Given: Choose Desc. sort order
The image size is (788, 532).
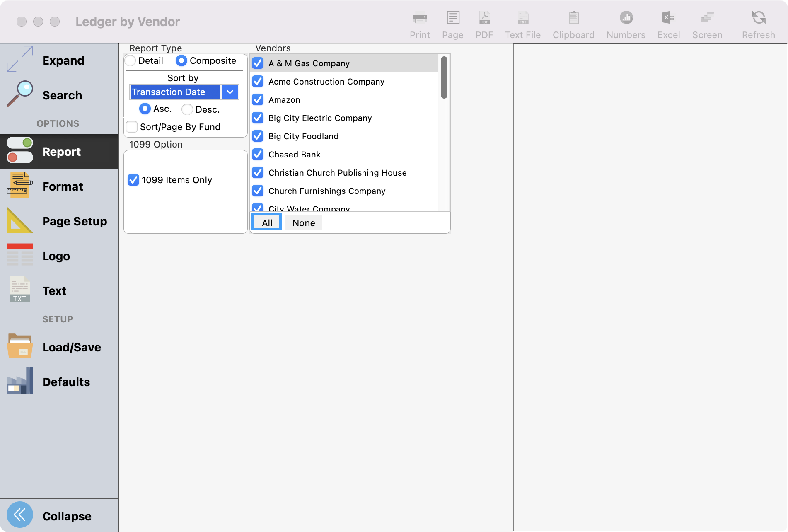Looking at the screenshot, I should point(187,109).
